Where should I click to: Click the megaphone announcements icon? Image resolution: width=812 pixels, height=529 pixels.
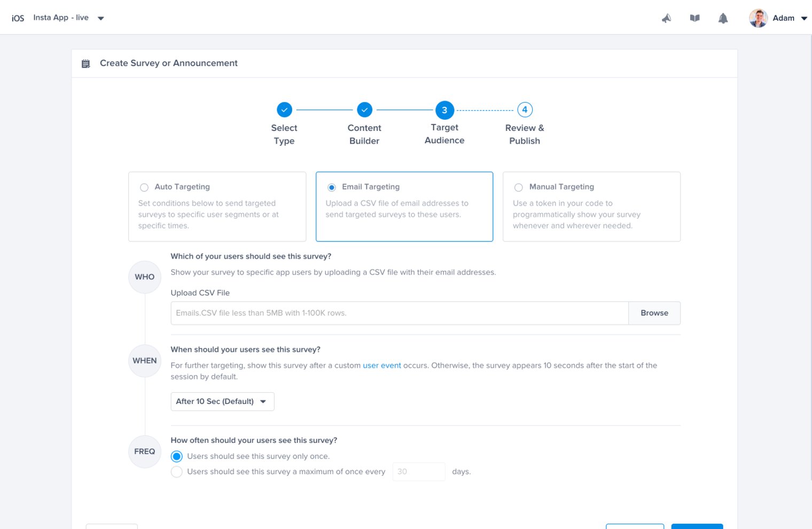[666, 18]
